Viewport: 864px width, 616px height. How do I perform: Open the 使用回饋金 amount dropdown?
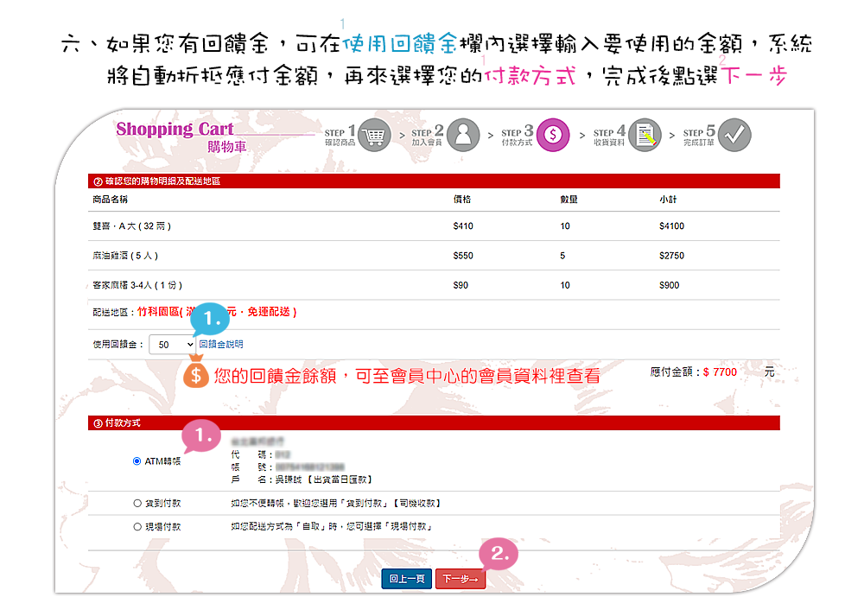(173, 344)
